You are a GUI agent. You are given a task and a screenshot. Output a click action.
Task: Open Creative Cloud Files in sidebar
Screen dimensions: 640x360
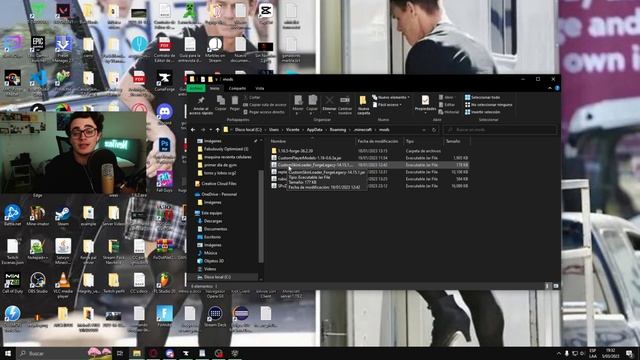click(x=216, y=184)
